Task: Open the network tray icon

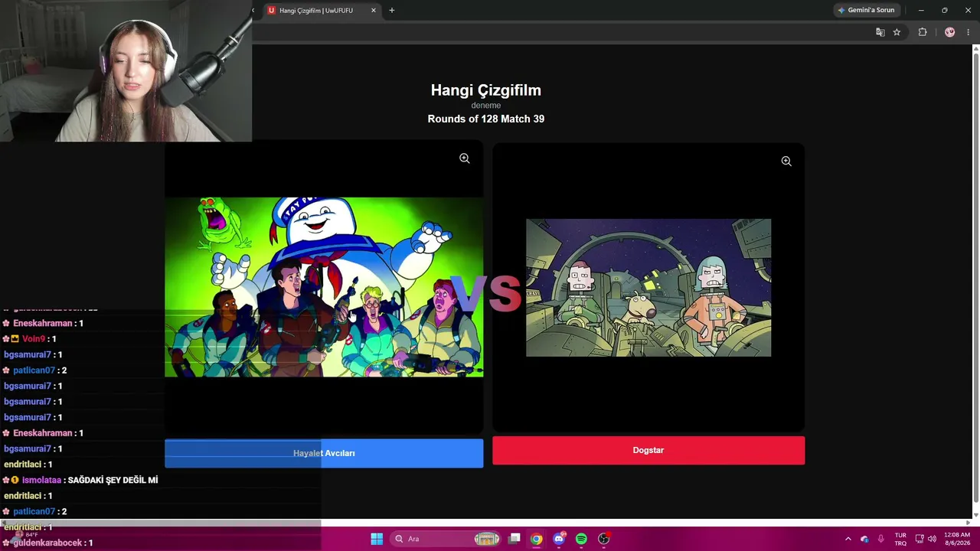Action: 920,539
